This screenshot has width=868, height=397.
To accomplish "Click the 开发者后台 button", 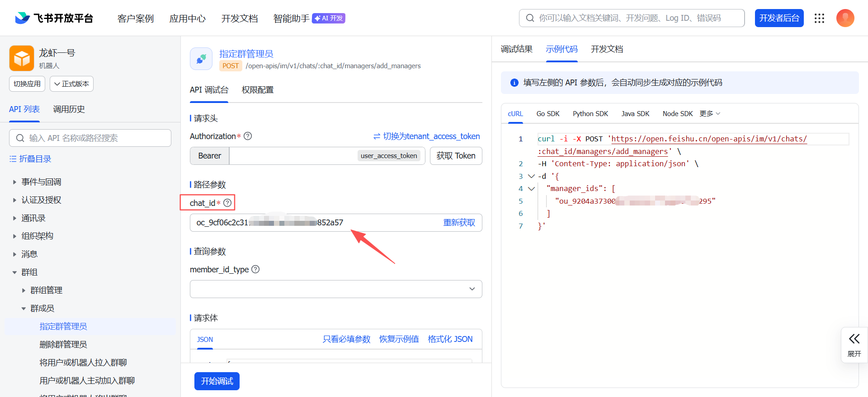I will point(779,18).
